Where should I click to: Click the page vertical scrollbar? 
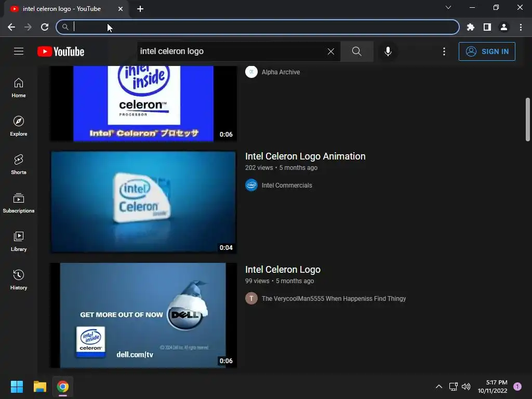(528, 119)
